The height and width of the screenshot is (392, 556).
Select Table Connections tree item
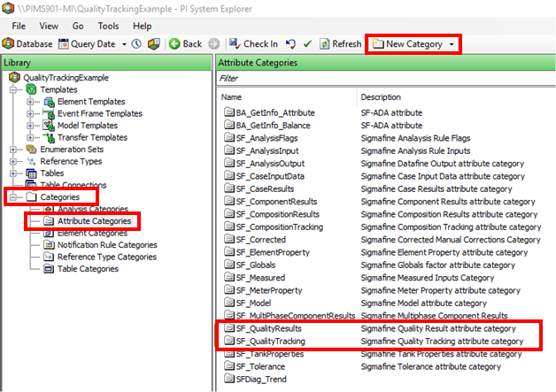73,185
